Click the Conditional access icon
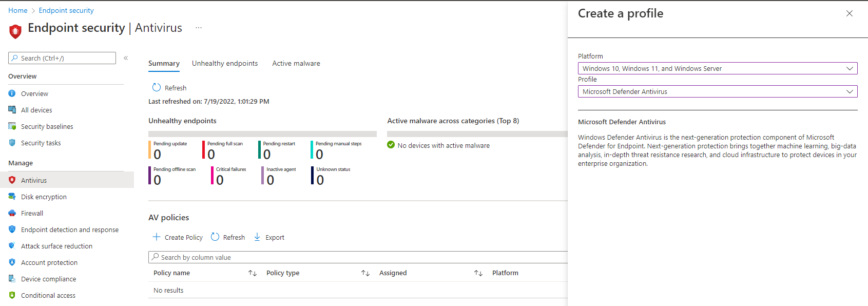 point(12,295)
